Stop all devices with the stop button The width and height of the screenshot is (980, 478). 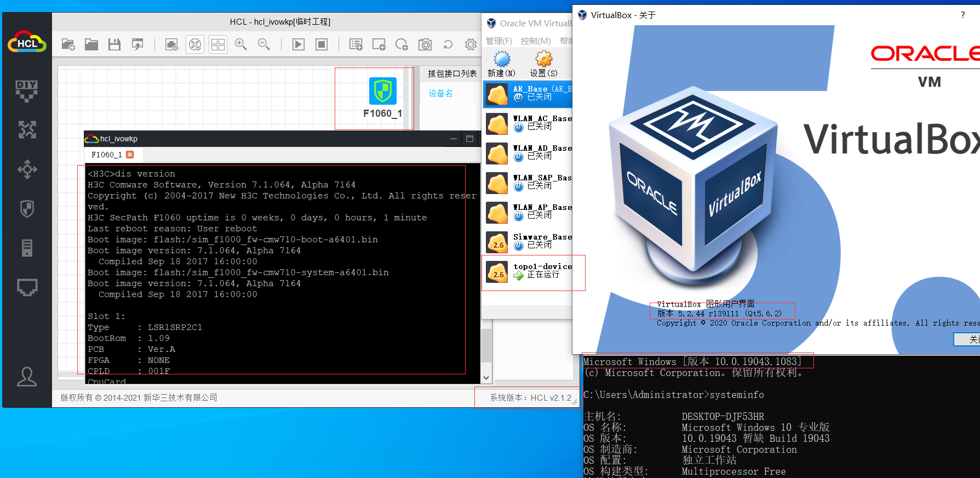pos(322,44)
